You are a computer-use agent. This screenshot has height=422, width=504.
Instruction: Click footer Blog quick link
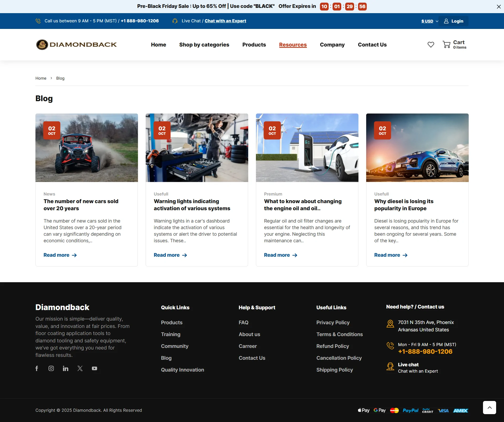click(166, 358)
